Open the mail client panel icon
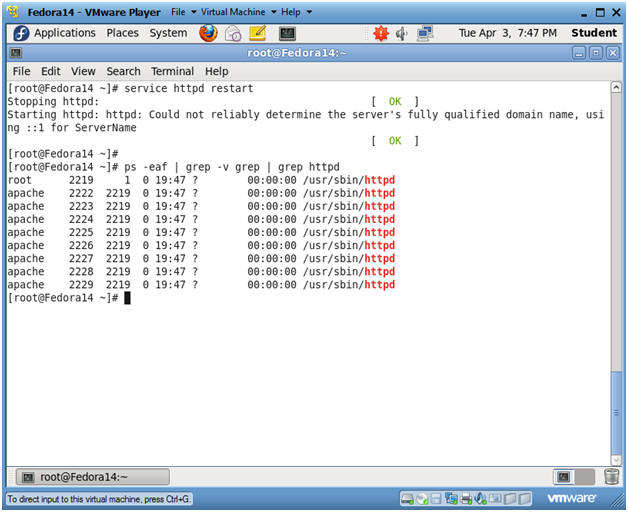 [233, 34]
